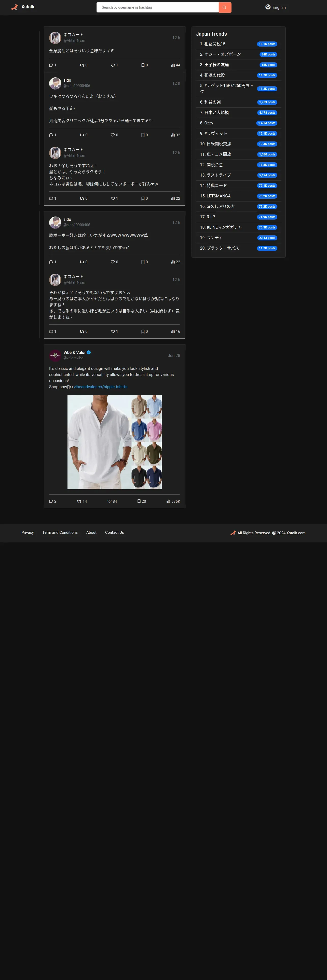
Task: Click Vibe & Valor profile avatar
Action: click(55, 355)
